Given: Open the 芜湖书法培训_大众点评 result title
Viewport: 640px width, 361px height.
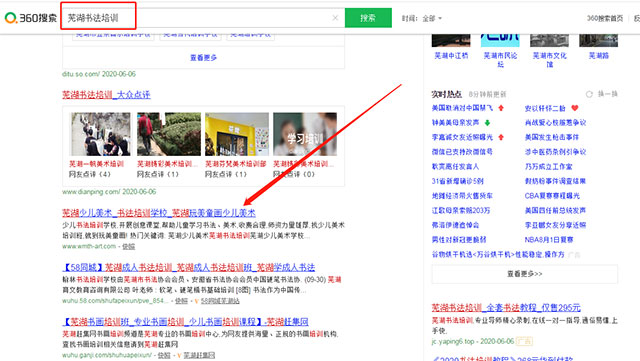Looking at the screenshot, I should tap(106, 95).
